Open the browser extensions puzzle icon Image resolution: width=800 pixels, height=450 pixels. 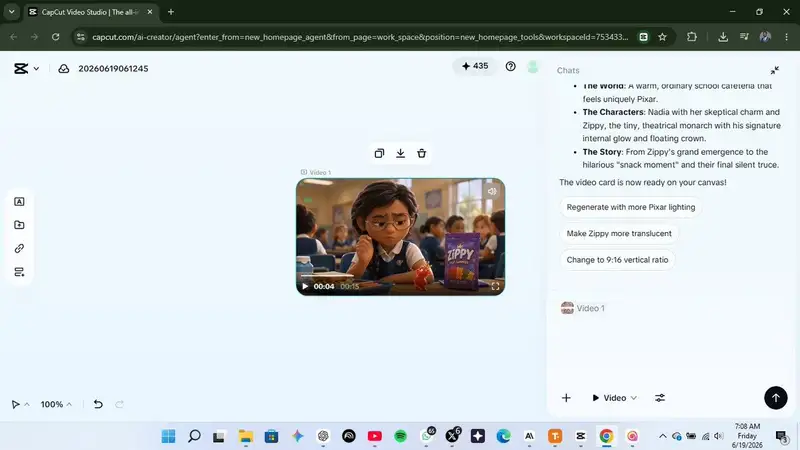pos(692,37)
